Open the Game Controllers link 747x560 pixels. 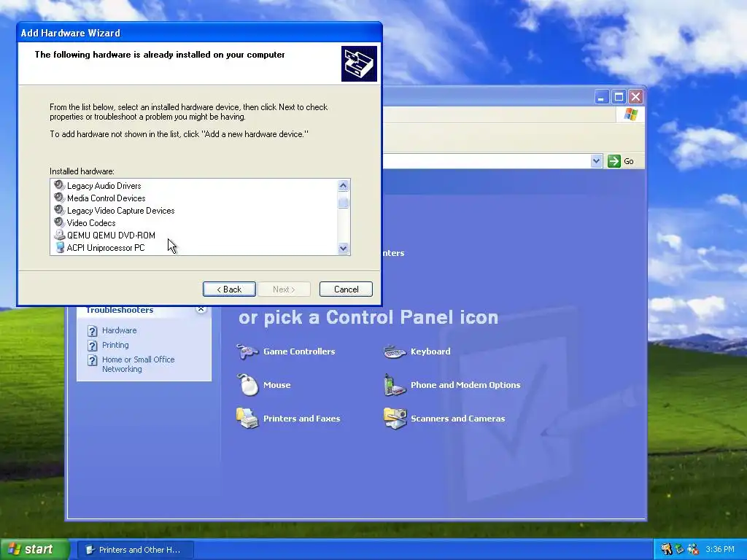point(299,351)
